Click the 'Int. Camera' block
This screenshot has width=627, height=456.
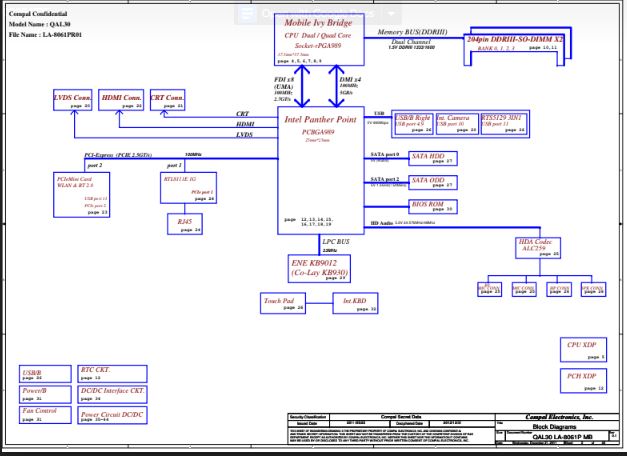[457, 124]
